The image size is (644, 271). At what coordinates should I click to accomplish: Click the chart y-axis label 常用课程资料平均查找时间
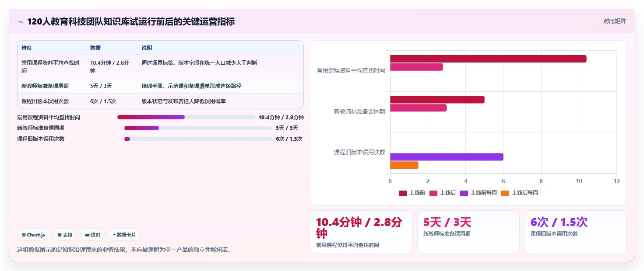point(351,70)
